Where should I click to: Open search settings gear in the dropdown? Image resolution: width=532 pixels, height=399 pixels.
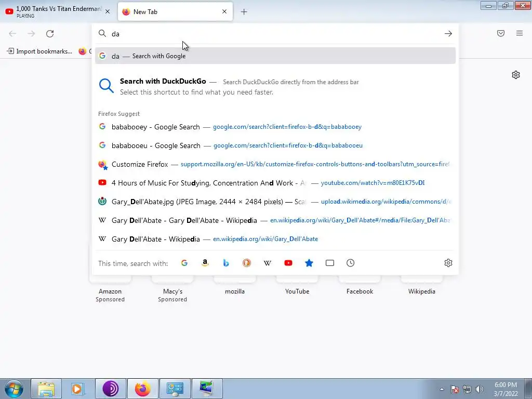pos(448,263)
